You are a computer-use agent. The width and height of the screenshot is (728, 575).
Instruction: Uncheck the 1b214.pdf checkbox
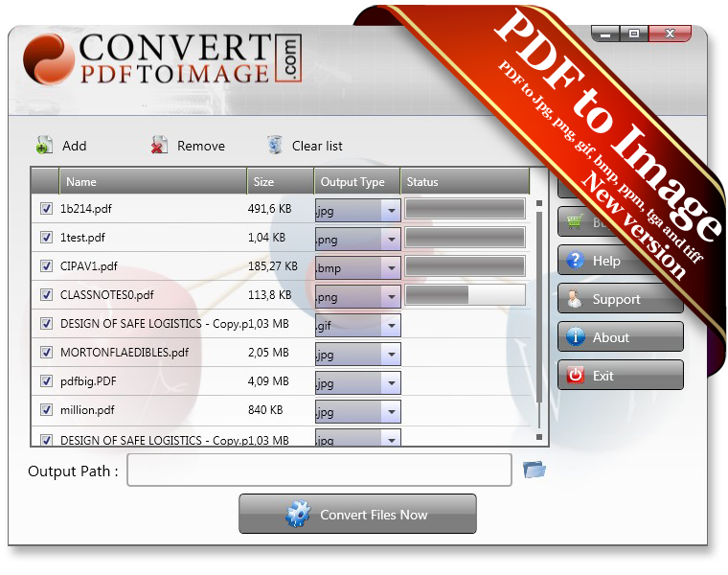click(x=46, y=209)
